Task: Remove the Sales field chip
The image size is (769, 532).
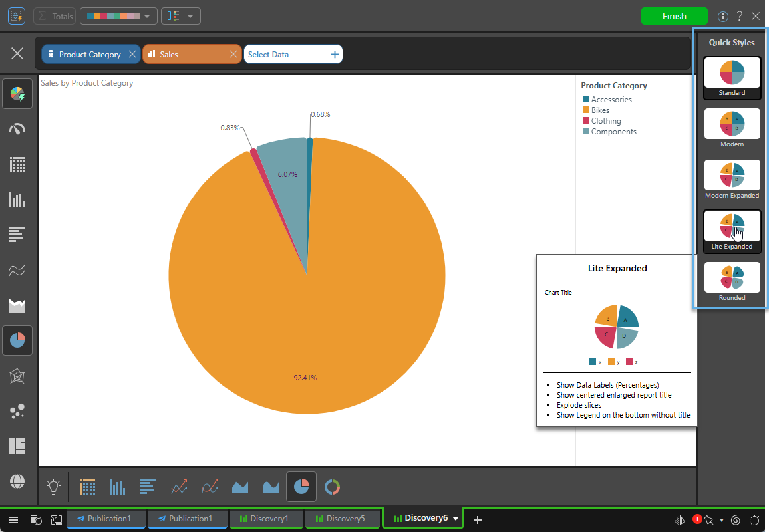Action: [233, 53]
